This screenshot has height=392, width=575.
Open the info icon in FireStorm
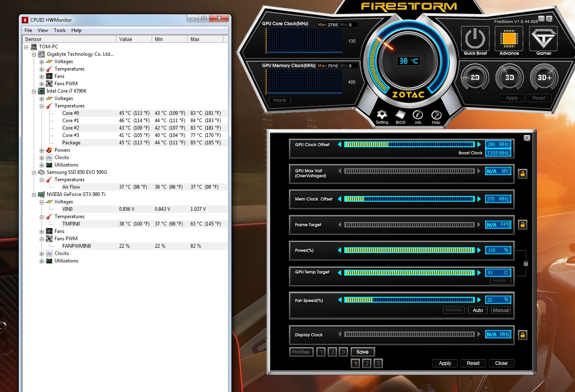tap(418, 115)
